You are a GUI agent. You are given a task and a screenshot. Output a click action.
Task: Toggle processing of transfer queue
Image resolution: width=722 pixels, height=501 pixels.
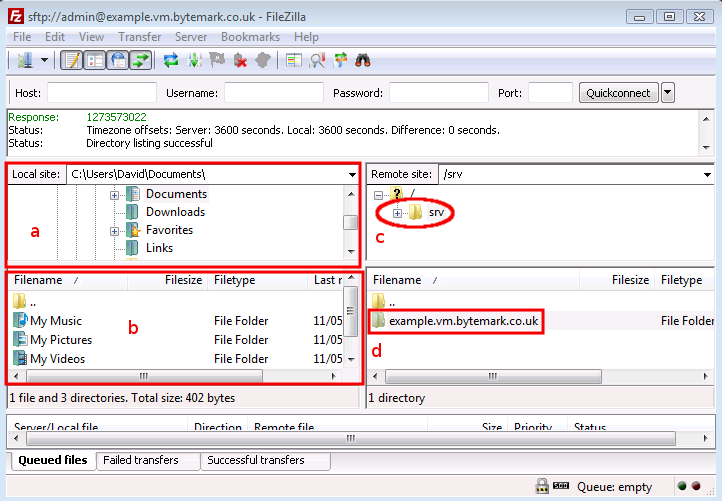click(194, 60)
